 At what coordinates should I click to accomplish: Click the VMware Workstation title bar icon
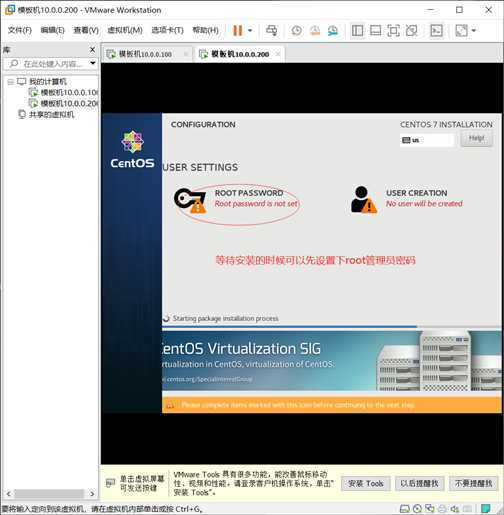pyautogui.click(x=10, y=10)
